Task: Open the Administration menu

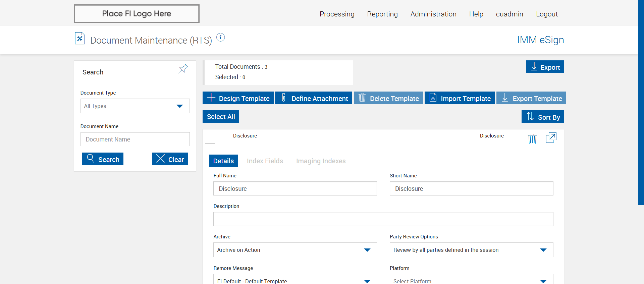Action: (x=433, y=14)
